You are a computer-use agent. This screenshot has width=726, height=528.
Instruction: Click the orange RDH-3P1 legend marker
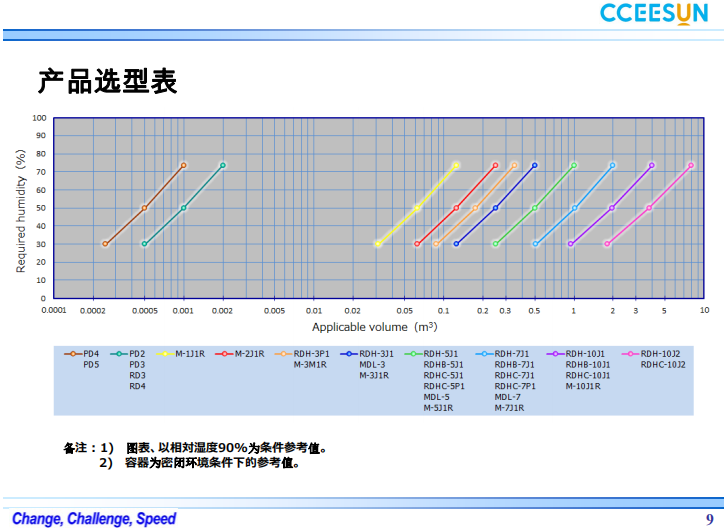[283, 354]
